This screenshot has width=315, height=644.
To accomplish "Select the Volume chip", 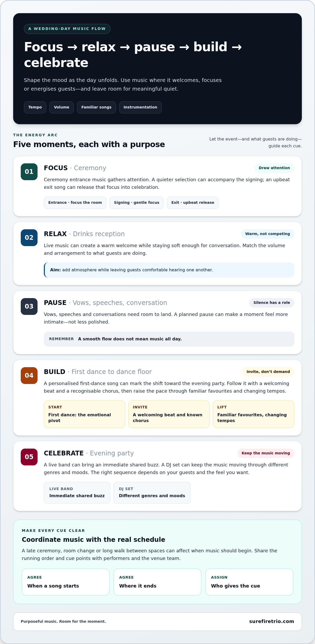I will (x=61, y=107).
